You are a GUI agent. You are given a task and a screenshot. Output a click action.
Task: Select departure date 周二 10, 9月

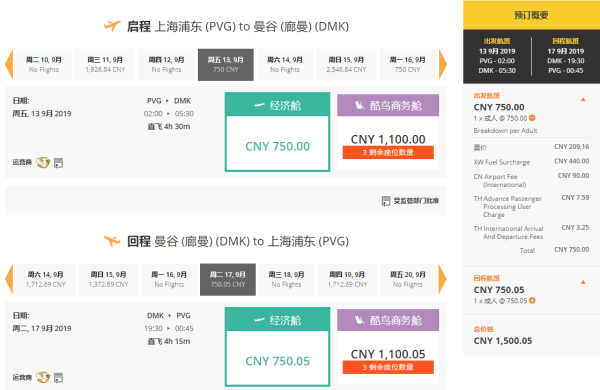(x=44, y=65)
